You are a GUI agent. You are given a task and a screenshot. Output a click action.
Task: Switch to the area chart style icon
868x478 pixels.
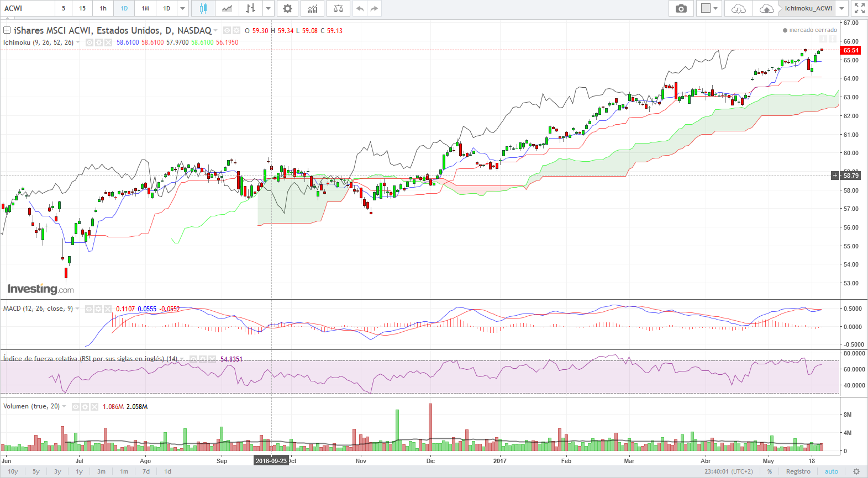click(x=227, y=8)
